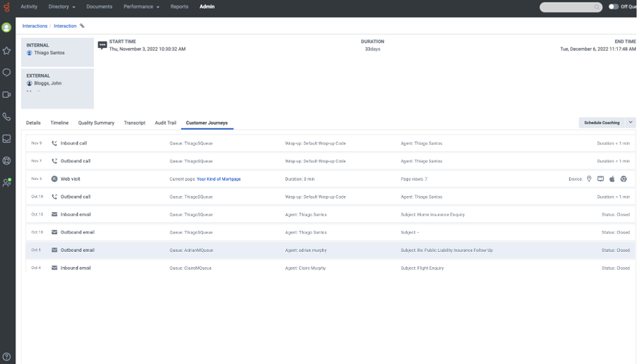This screenshot has height=364, width=638.
Task: Open the chat bubble icon in sidebar
Action: pyautogui.click(x=7, y=73)
